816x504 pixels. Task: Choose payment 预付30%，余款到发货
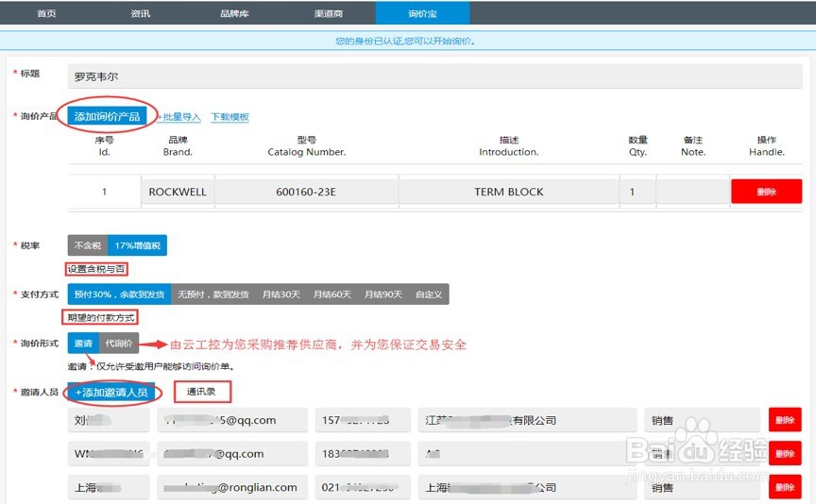[119, 294]
